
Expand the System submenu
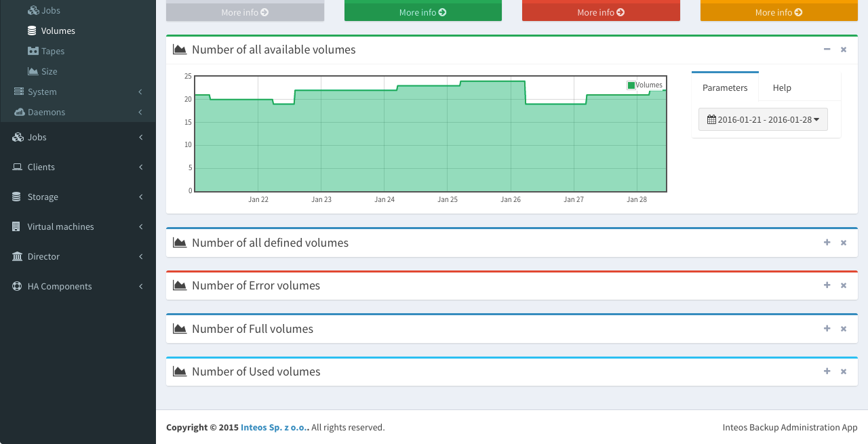[78, 92]
